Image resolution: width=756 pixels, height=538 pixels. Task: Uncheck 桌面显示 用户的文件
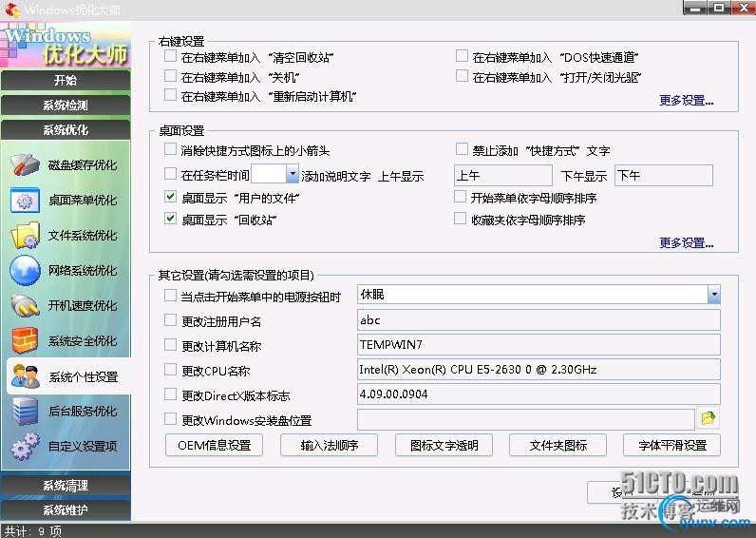coord(170,196)
